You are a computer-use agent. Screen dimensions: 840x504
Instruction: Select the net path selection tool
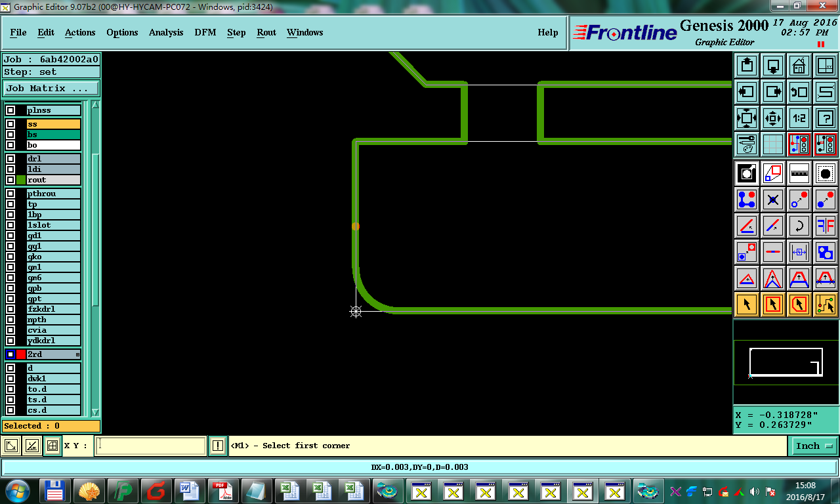pyautogui.click(x=826, y=304)
